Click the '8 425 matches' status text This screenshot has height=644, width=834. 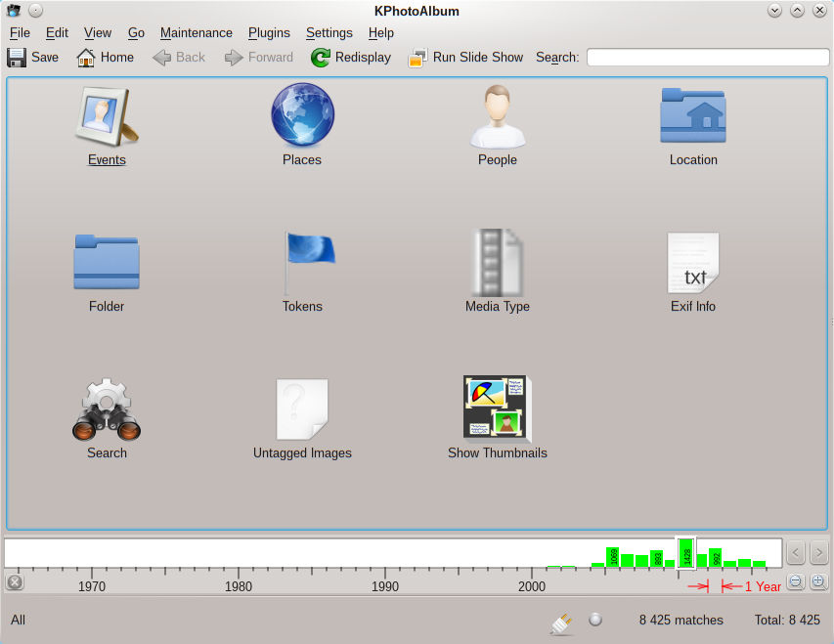pyautogui.click(x=681, y=621)
